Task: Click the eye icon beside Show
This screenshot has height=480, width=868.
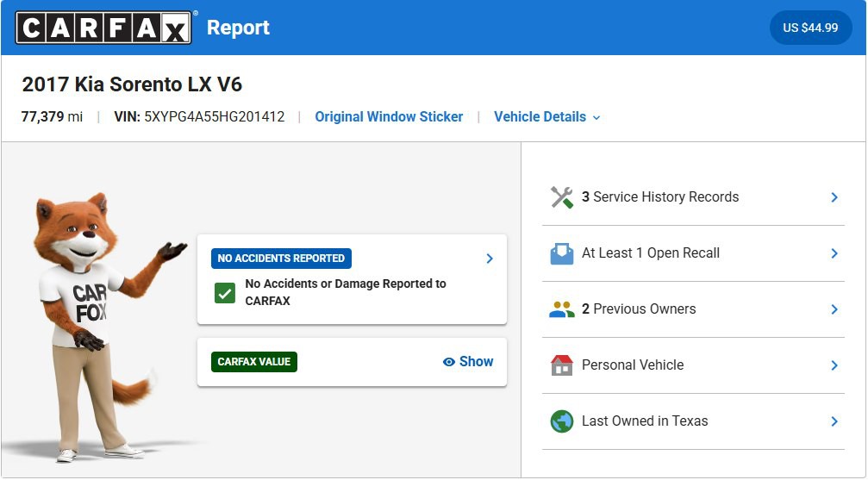Action: point(448,362)
